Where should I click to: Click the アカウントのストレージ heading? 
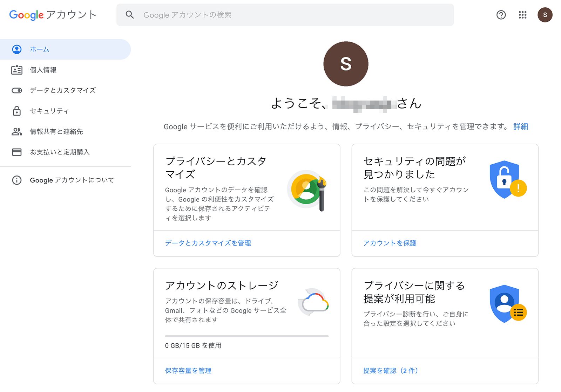point(222,286)
